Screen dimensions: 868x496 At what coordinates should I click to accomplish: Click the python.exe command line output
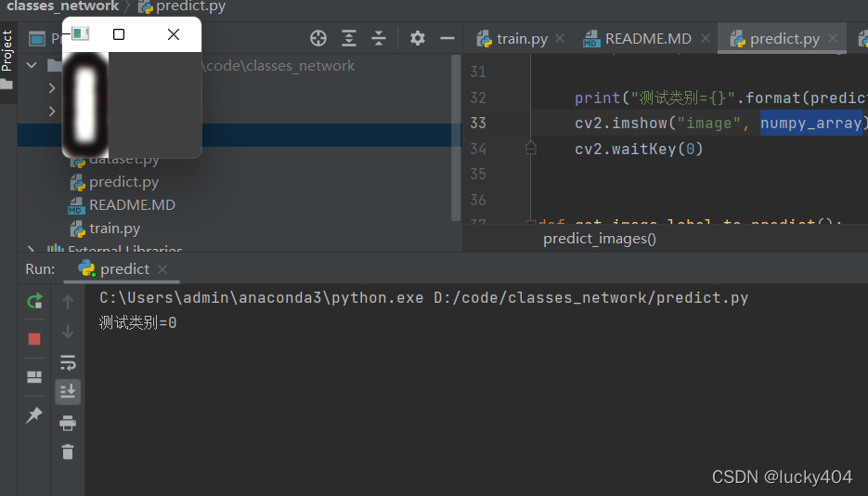pos(423,298)
